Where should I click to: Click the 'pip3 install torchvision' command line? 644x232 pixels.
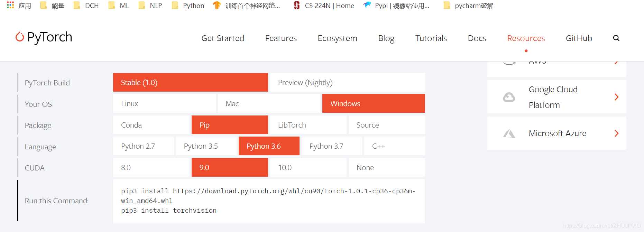click(x=169, y=210)
